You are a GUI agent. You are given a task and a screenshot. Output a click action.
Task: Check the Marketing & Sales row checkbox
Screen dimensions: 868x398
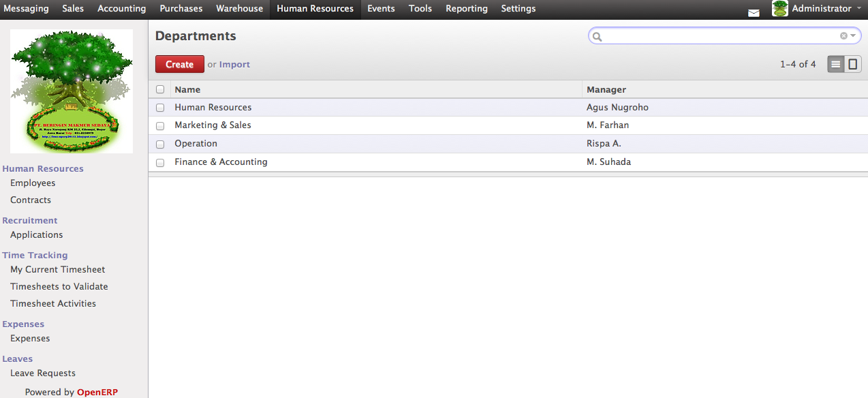(x=160, y=126)
